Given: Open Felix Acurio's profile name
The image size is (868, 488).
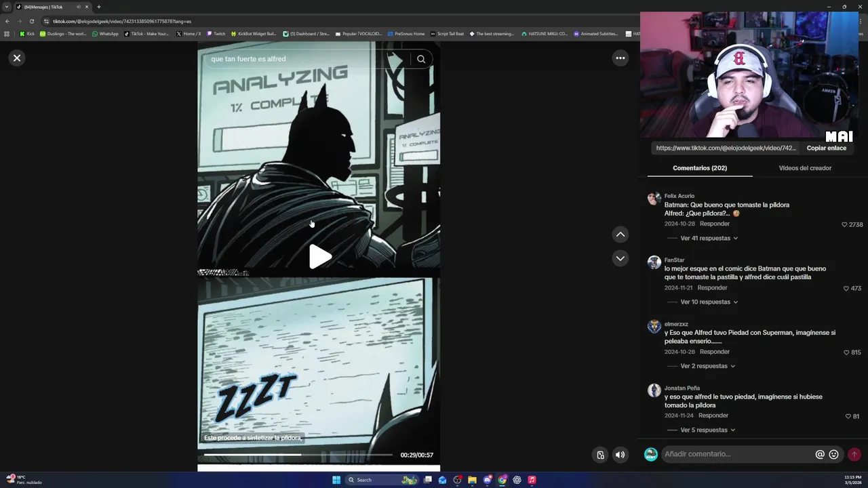Looking at the screenshot, I should (679, 196).
